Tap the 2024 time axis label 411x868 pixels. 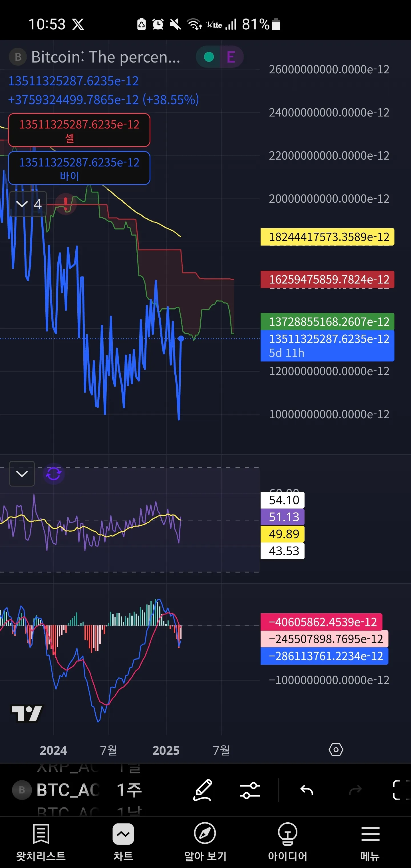(53, 750)
